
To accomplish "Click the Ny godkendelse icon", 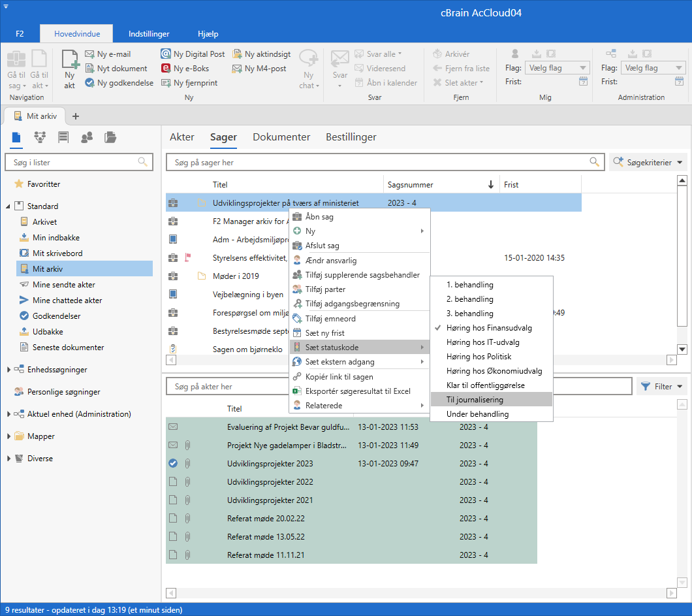I will pos(90,83).
